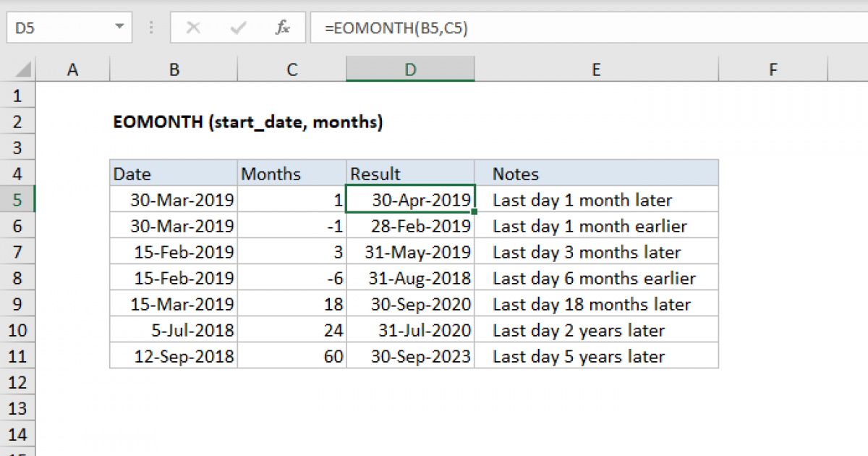
Task: Select the cell reading Last day 2 years later
Action: click(596, 330)
